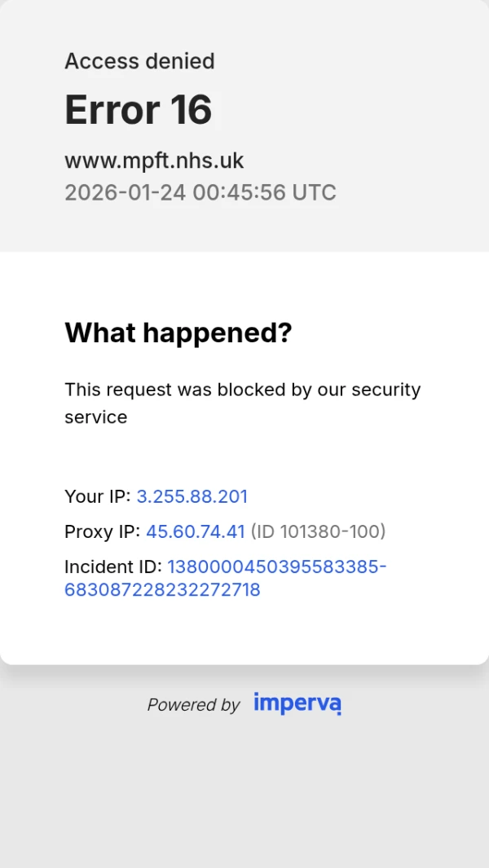This screenshot has width=489, height=868.
Task: Click the 'Access denied' label
Action: point(139,61)
